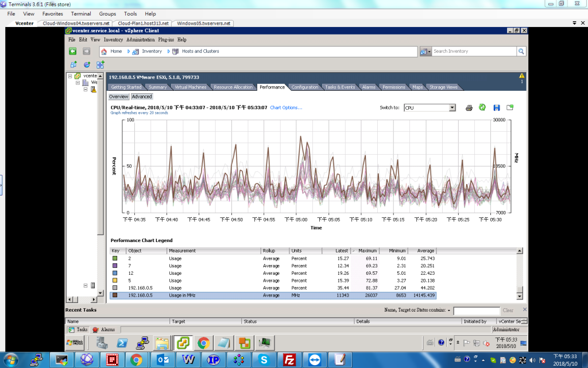
Task: Open the Terminals Groups menu
Action: tap(107, 14)
